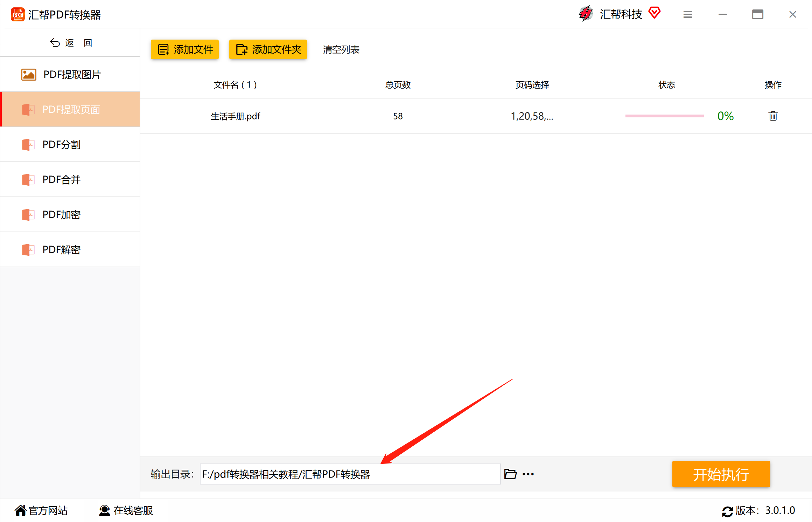The width and height of the screenshot is (812, 522).
Task: Click the 汇帮PDF转换器 app logo icon
Action: (17, 14)
